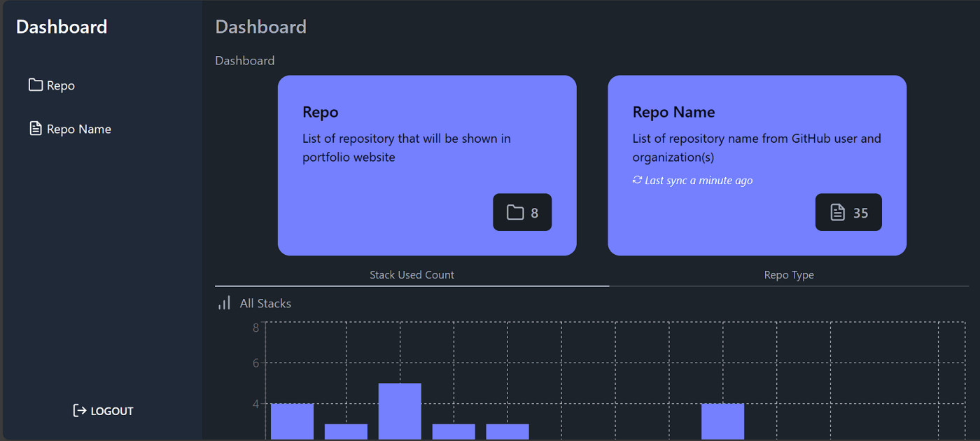Click the Dashboard breadcrumb text
Image resolution: width=980 pixels, height=441 pixels.
pyautogui.click(x=245, y=61)
